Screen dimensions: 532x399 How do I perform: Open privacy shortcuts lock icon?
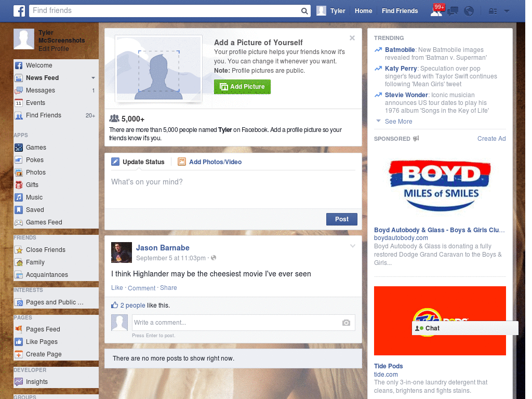(x=493, y=11)
